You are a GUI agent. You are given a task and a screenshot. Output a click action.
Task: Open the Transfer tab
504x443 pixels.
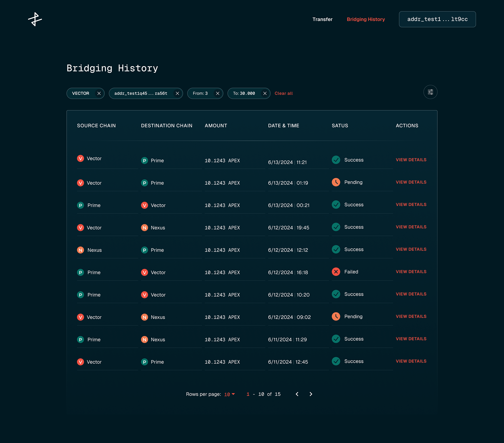pyautogui.click(x=322, y=19)
